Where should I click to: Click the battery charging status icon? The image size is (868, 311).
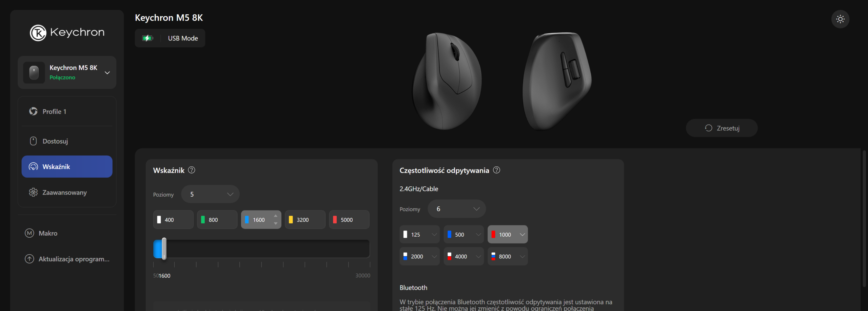click(x=147, y=38)
